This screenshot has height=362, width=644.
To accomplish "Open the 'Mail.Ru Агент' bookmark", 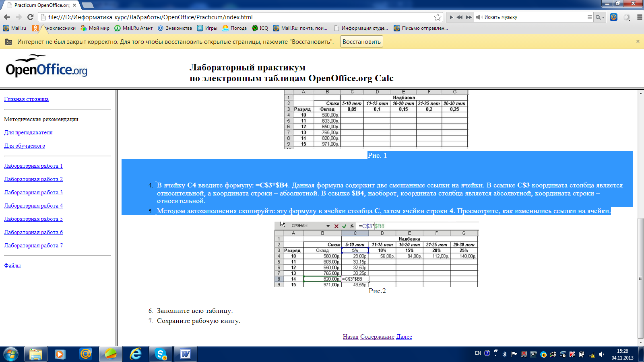I will 134,28.
